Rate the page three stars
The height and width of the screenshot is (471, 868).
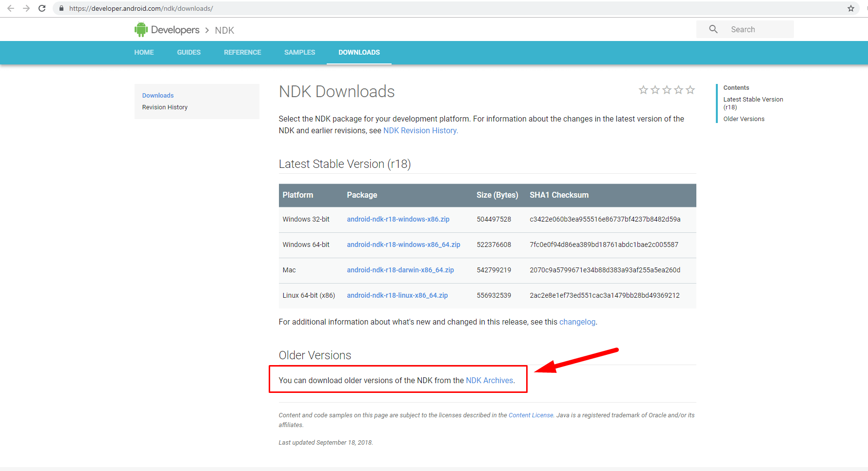(667, 90)
